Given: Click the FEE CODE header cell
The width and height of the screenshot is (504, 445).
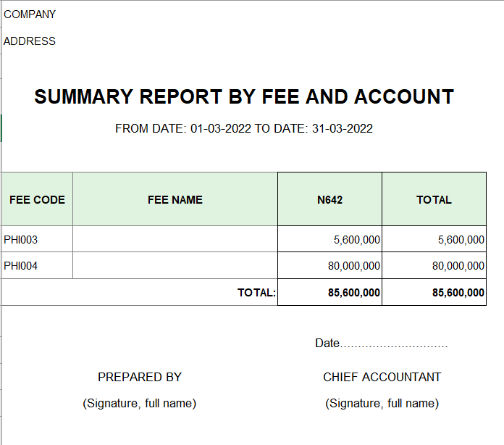Looking at the screenshot, I should point(37,199).
